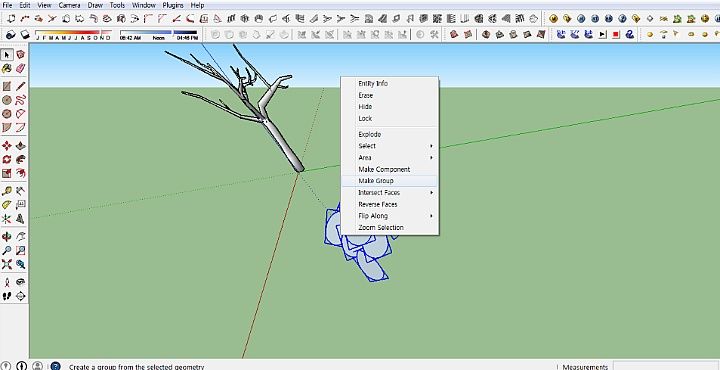720x370 pixels.
Task: Select the Rotate tool
Action: click(x=7, y=160)
